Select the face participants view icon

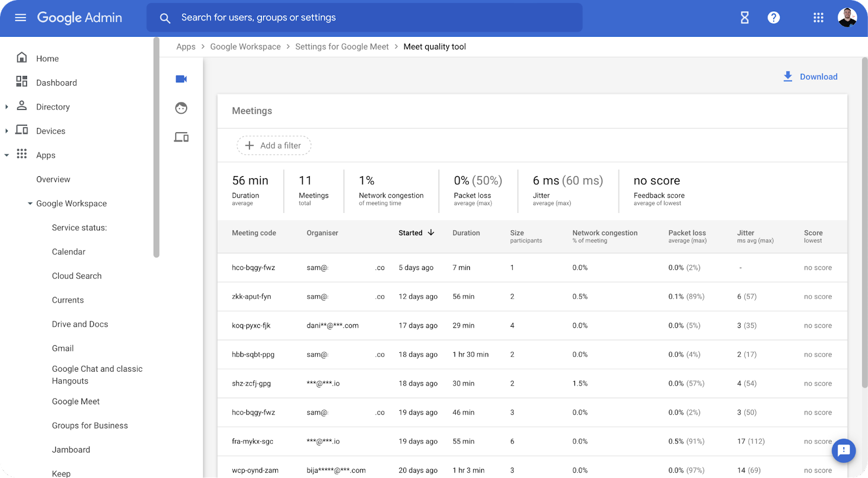pyautogui.click(x=181, y=108)
